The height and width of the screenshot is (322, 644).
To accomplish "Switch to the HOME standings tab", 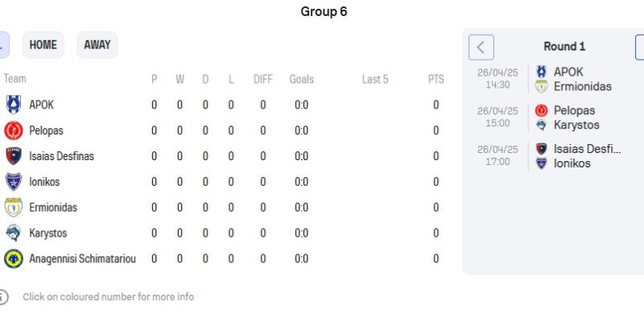I will click(x=43, y=45).
